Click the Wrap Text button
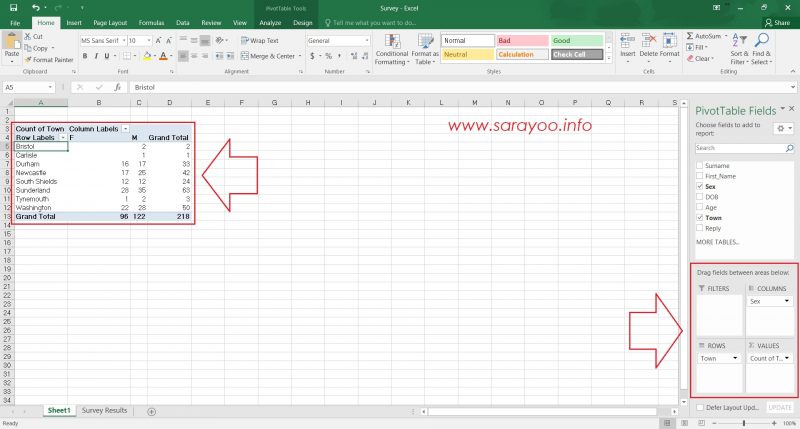The width and height of the screenshot is (800, 429). tap(260, 40)
